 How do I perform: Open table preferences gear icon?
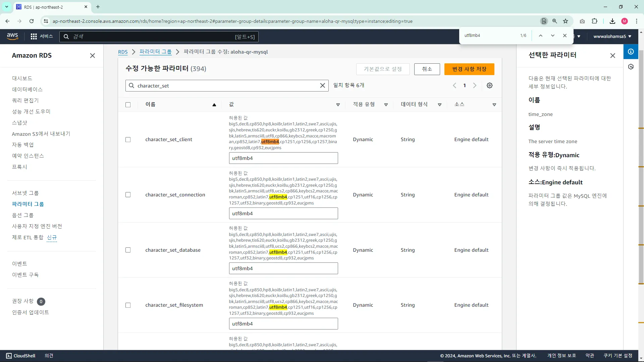(x=489, y=85)
